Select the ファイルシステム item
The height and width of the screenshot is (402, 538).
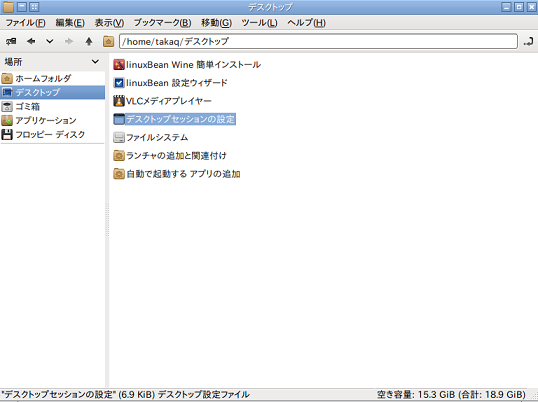pyautogui.click(x=151, y=137)
